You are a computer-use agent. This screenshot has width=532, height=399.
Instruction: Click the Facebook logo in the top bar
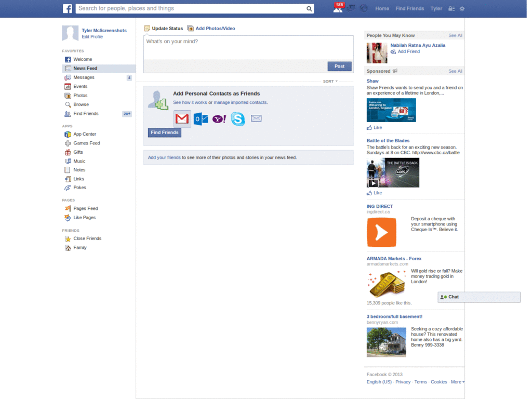tap(67, 8)
